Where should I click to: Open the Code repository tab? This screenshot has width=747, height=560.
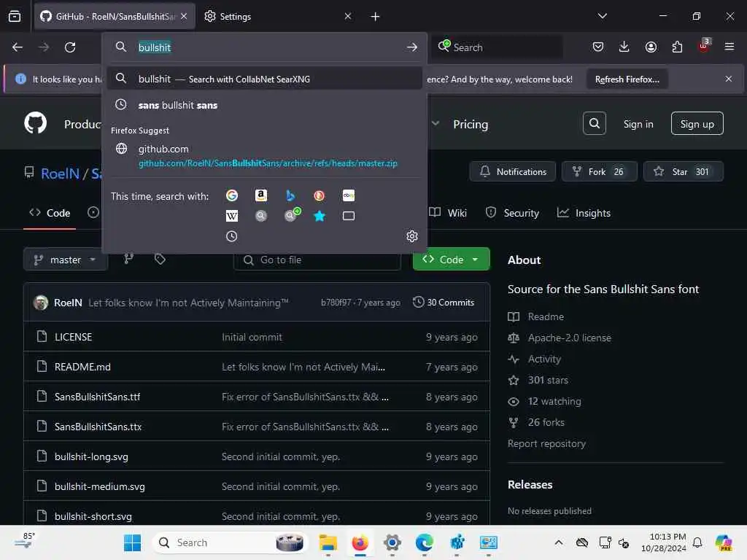click(50, 213)
